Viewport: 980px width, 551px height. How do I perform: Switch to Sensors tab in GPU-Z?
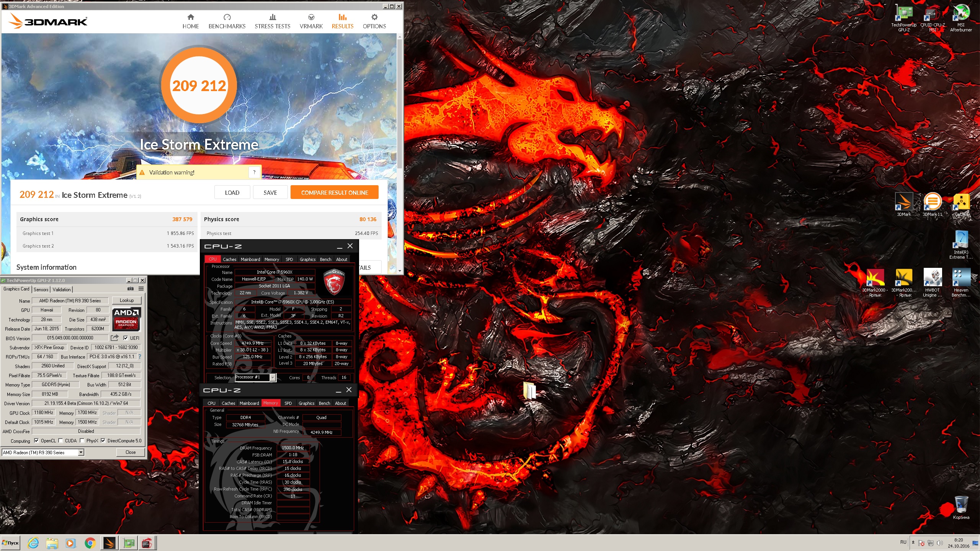click(x=41, y=289)
